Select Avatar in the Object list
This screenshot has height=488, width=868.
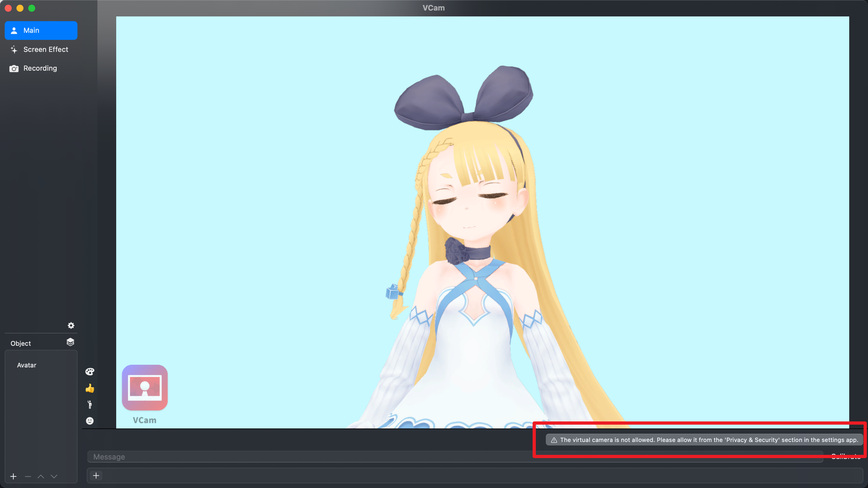pyautogui.click(x=27, y=365)
